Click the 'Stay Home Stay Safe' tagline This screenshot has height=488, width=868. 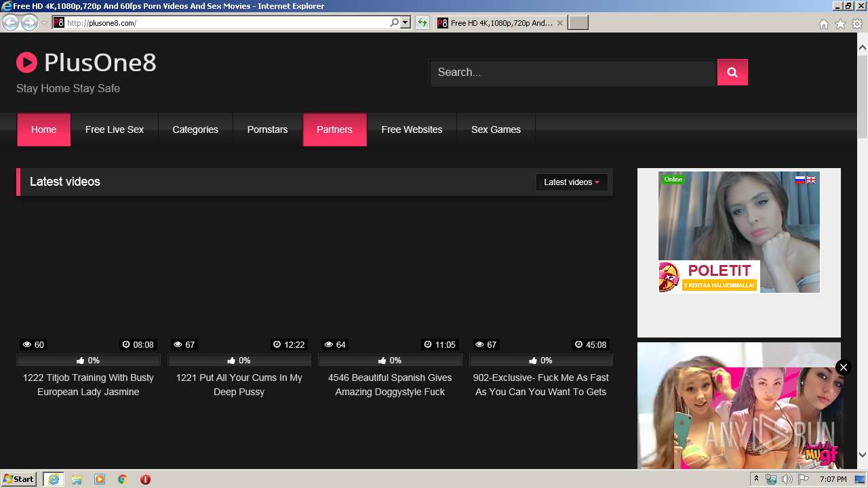pyautogui.click(x=68, y=88)
